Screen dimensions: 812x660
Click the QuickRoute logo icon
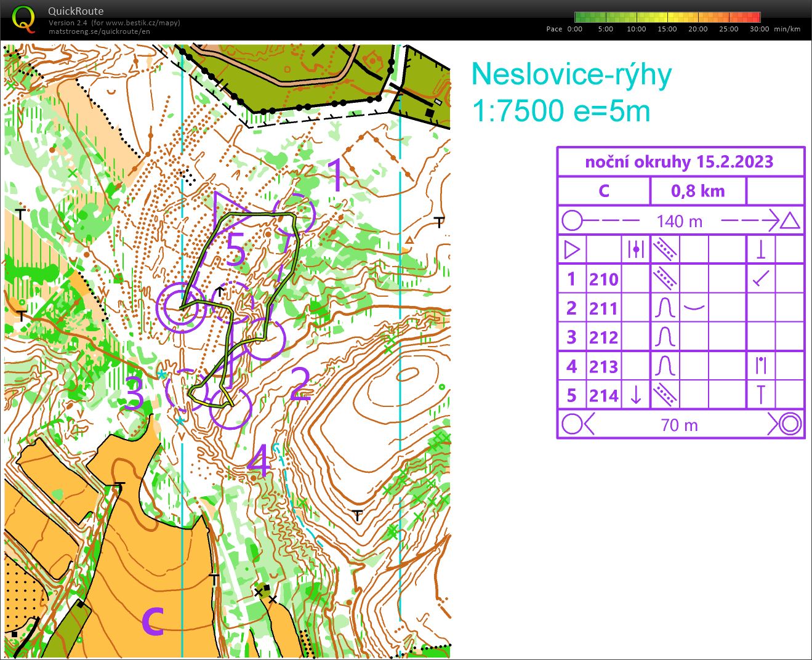coord(23,18)
